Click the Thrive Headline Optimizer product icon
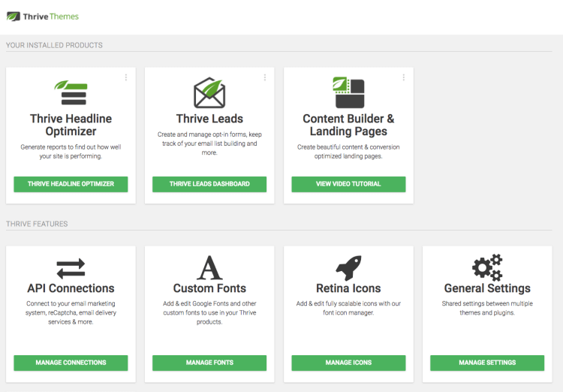 click(x=71, y=92)
